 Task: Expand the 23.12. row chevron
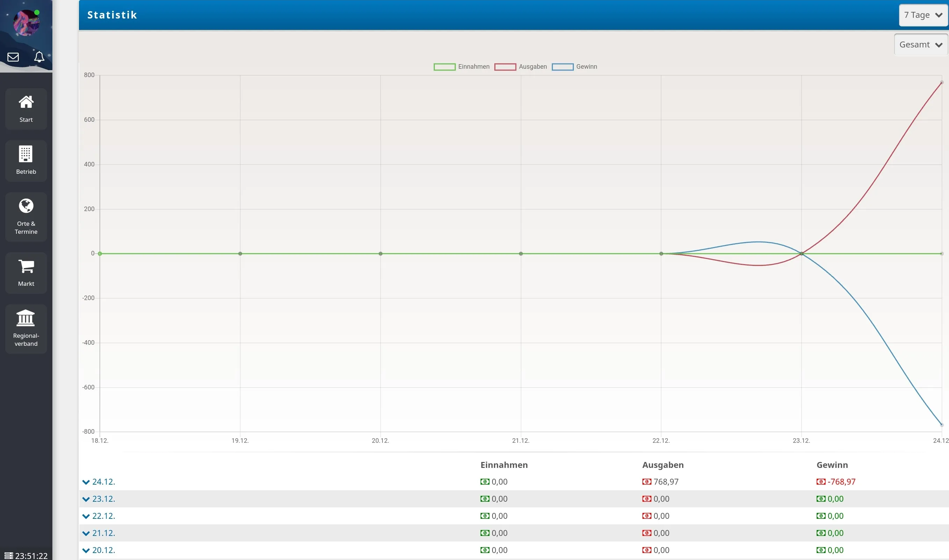(x=86, y=499)
